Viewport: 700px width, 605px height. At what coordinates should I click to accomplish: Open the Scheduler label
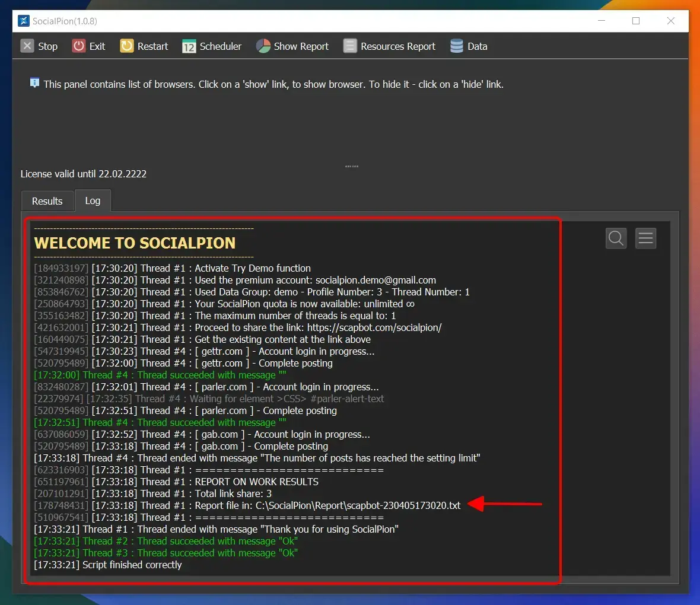coord(221,46)
